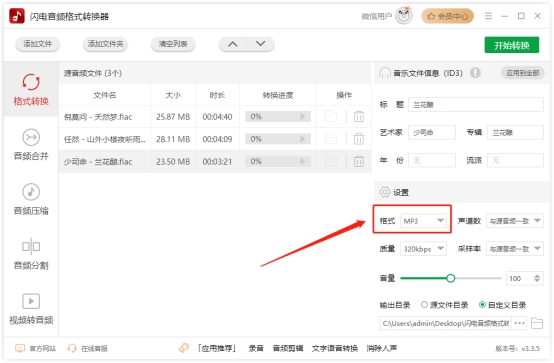Select file 倪莫问 - 天然梦.flac
This screenshot has width=554, height=363.
[98, 117]
